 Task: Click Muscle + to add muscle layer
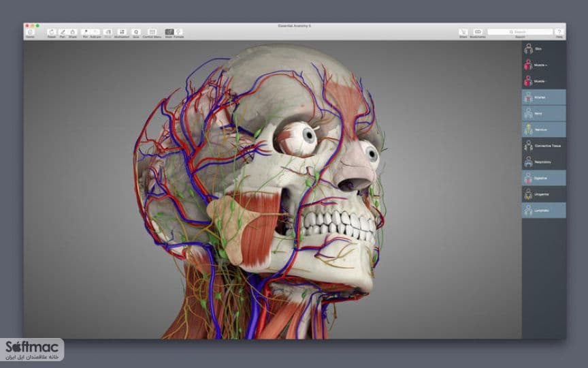544,65
